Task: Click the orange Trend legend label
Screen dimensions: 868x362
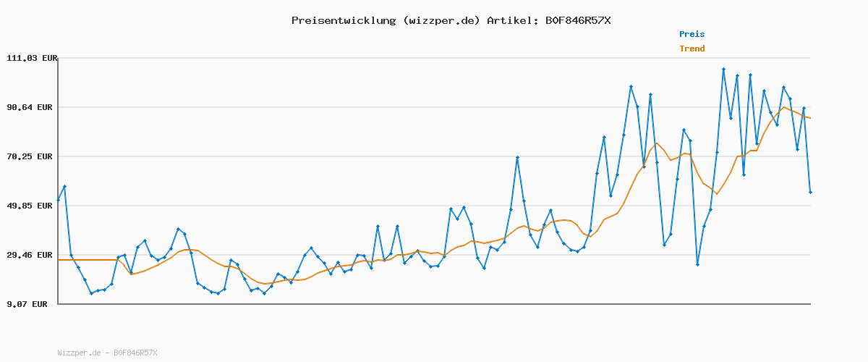Action: pos(692,49)
